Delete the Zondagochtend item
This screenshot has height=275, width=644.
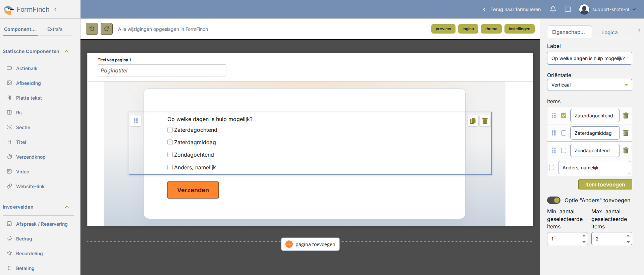click(626, 151)
